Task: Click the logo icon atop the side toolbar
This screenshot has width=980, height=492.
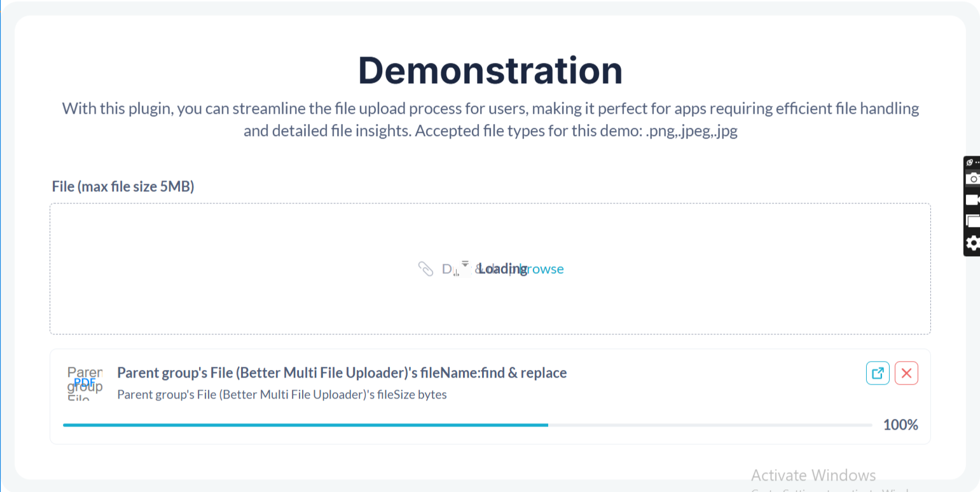Action: click(x=970, y=163)
